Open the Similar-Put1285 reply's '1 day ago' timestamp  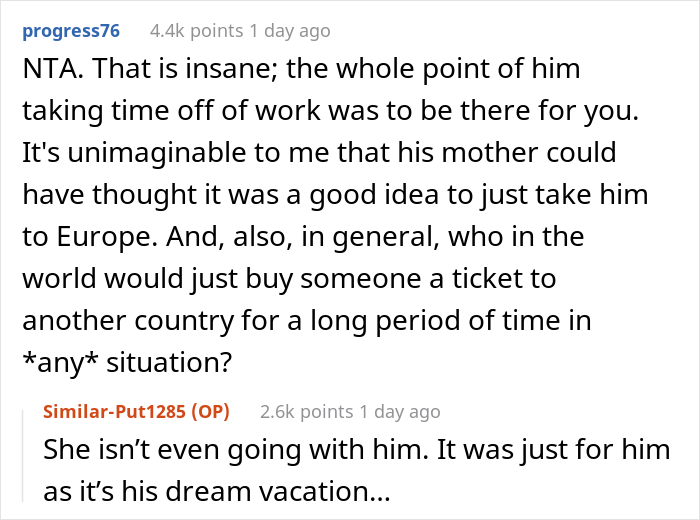point(400,411)
